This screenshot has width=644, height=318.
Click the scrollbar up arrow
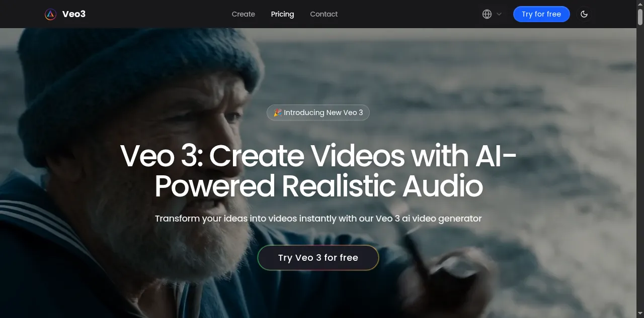(x=640, y=4)
